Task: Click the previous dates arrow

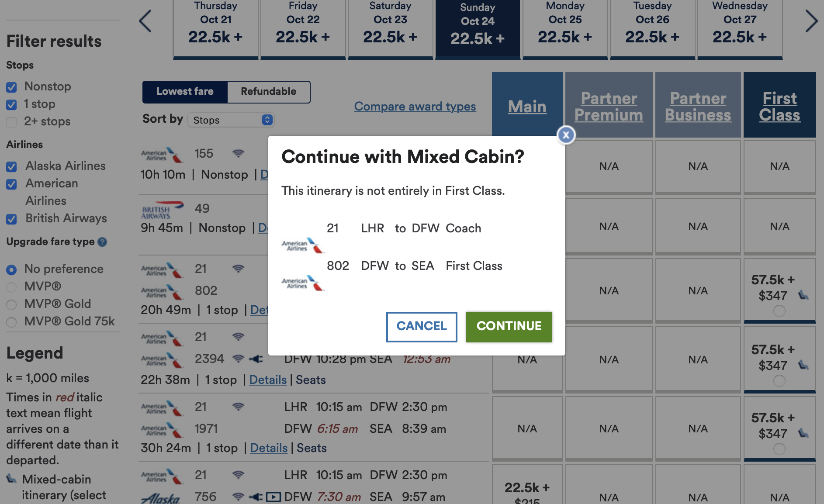Action: coord(145,21)
